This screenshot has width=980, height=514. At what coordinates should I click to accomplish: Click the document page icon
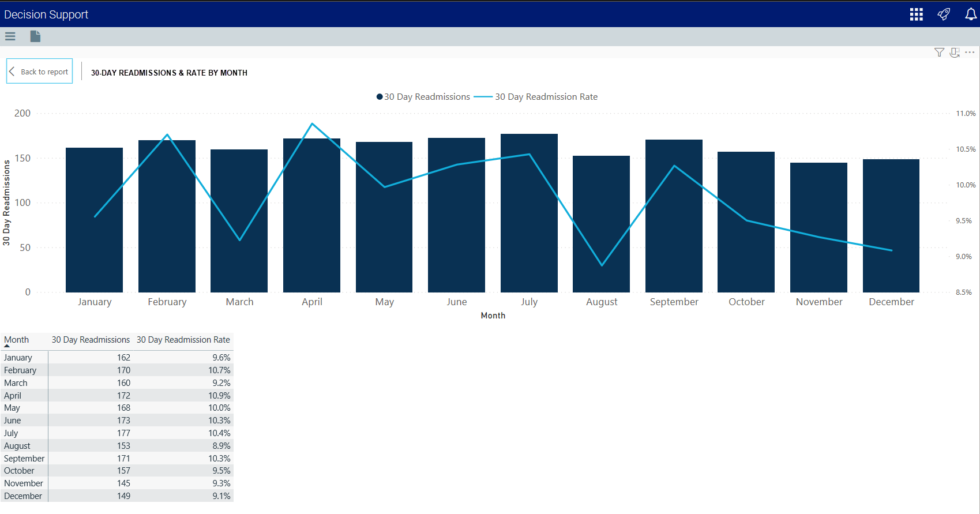click(x=35, y=36)
